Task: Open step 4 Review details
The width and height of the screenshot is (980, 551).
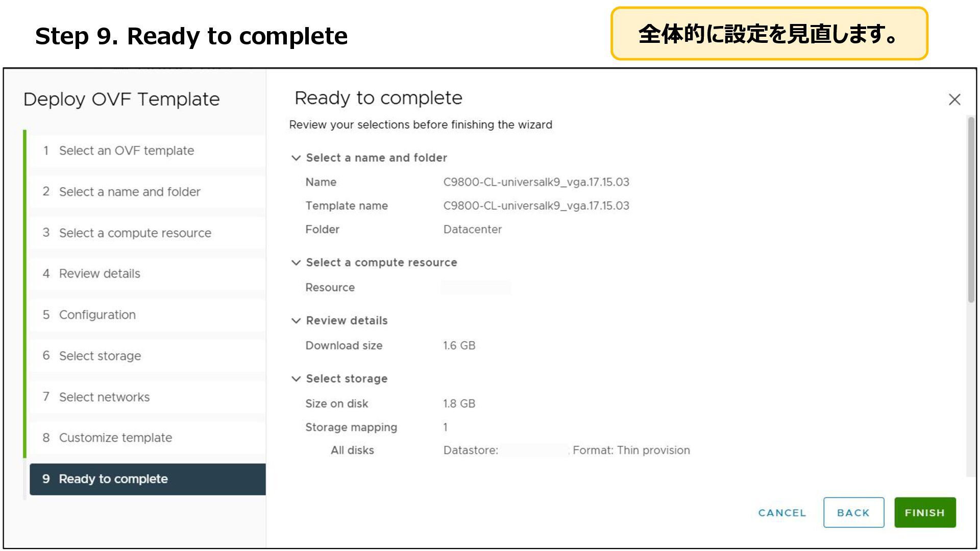Action: [100, 274]
